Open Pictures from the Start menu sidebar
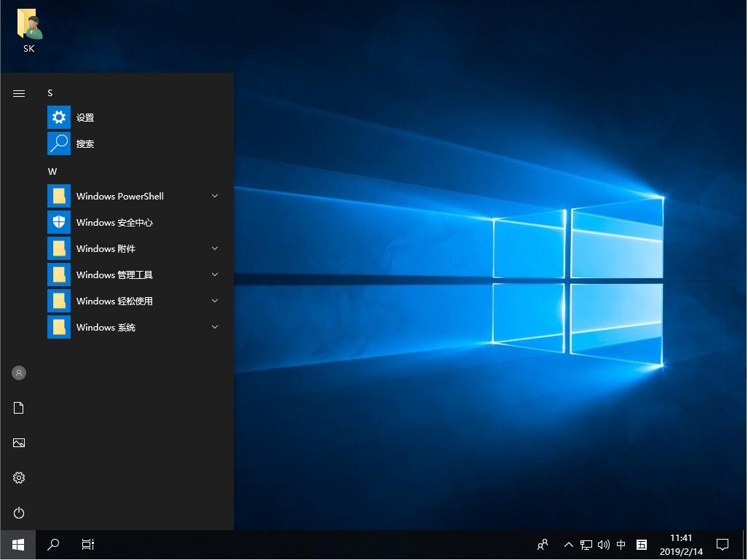The height and width of the screenshot is (560, 748). tap(18, 443)
